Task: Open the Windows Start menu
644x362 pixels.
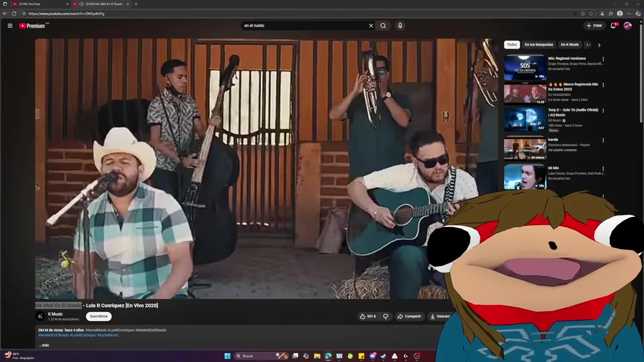Action: [227, 356]
